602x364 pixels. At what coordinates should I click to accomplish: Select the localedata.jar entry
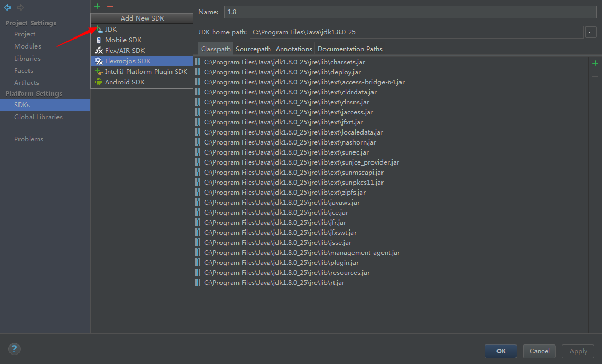point(289,132)
